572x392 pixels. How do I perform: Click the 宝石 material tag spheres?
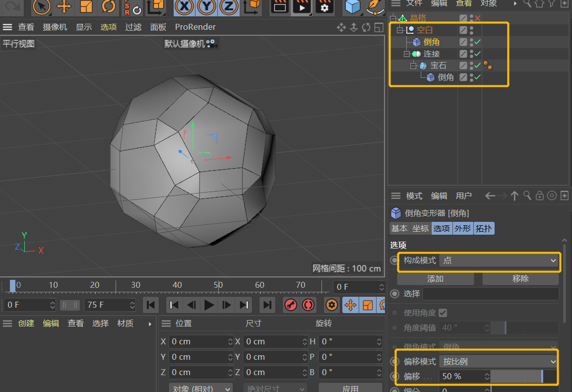488,65
